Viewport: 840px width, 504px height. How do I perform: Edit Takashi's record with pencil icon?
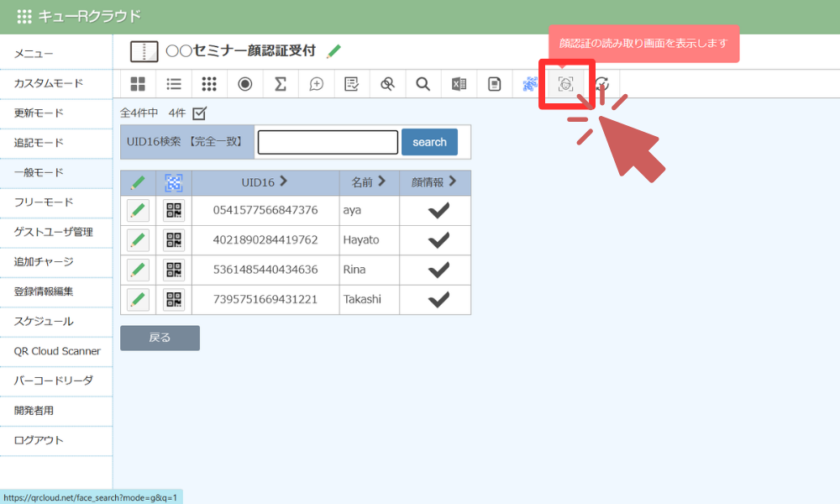pyautogui.click(x=138, y=300)
